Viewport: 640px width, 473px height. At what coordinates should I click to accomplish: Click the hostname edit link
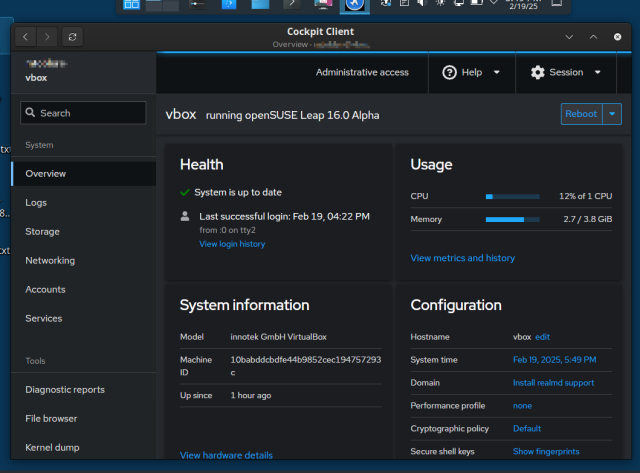(543, 337)
